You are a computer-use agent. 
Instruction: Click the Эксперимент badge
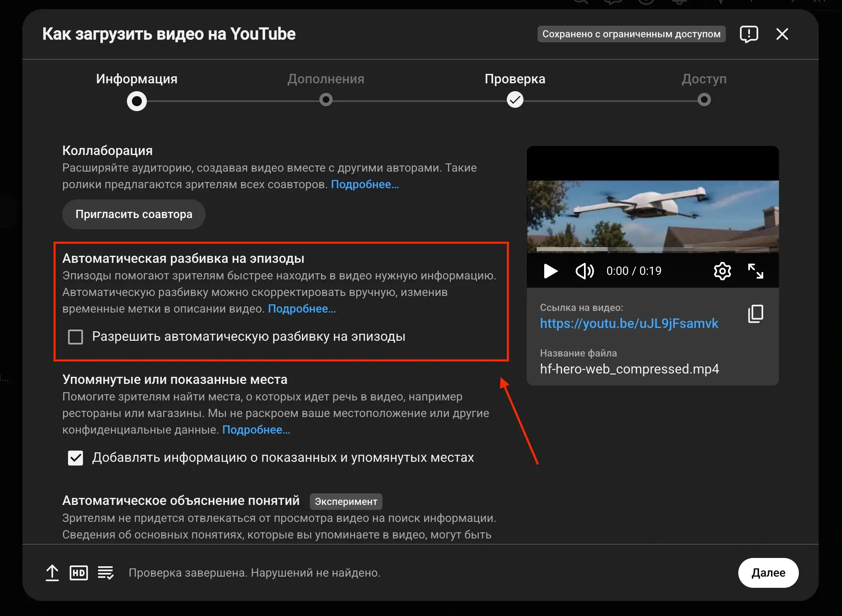(x=346, y=502)
